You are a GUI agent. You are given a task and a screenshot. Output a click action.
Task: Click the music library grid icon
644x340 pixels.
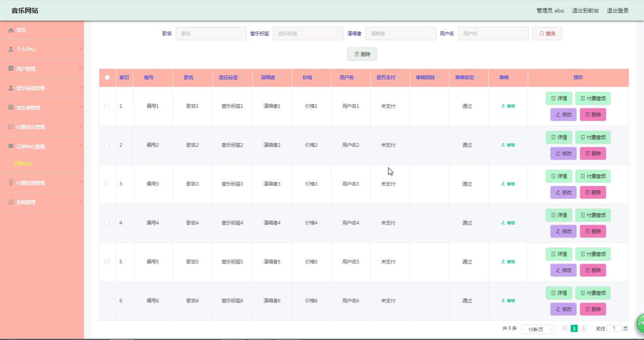[x=11, y=108]
